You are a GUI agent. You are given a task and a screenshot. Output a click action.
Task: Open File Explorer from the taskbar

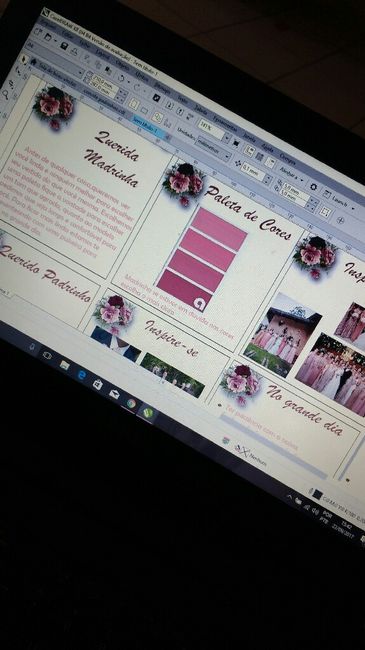[x=65, y=365]
